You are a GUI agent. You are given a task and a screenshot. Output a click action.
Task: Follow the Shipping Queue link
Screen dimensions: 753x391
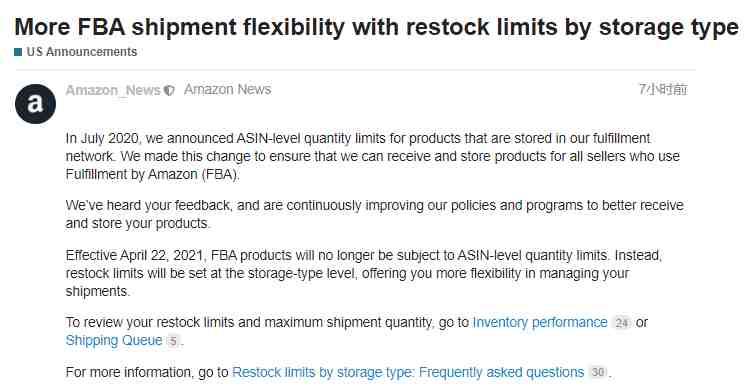[x=114, y=341]
